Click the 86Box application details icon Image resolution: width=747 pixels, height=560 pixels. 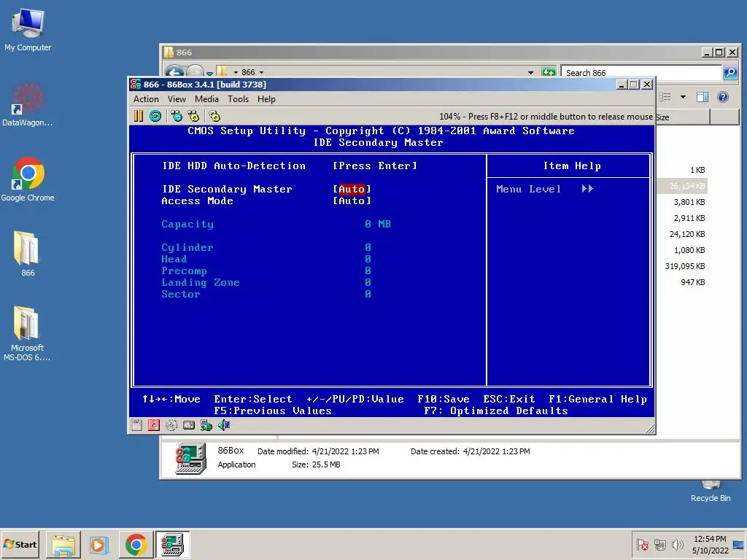(190, 459)
